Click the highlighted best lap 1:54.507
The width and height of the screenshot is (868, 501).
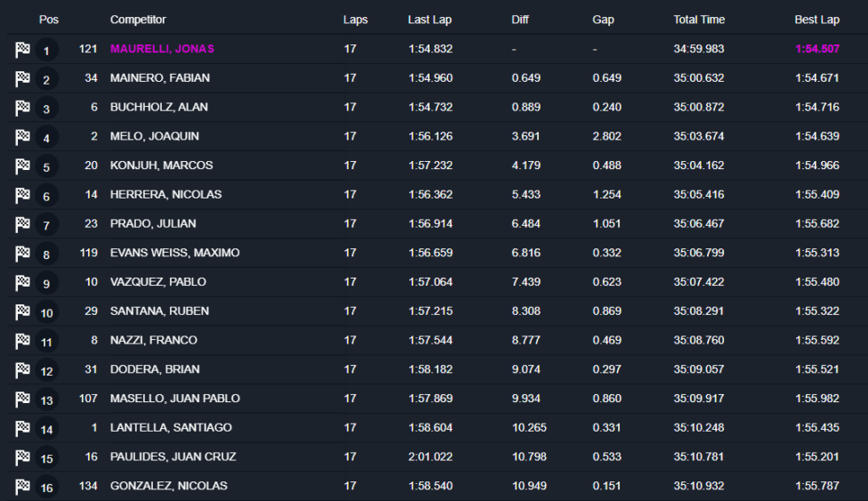pos(816,49)
